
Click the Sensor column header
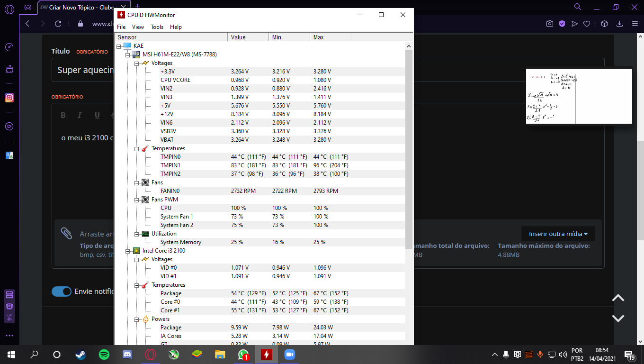171,37
